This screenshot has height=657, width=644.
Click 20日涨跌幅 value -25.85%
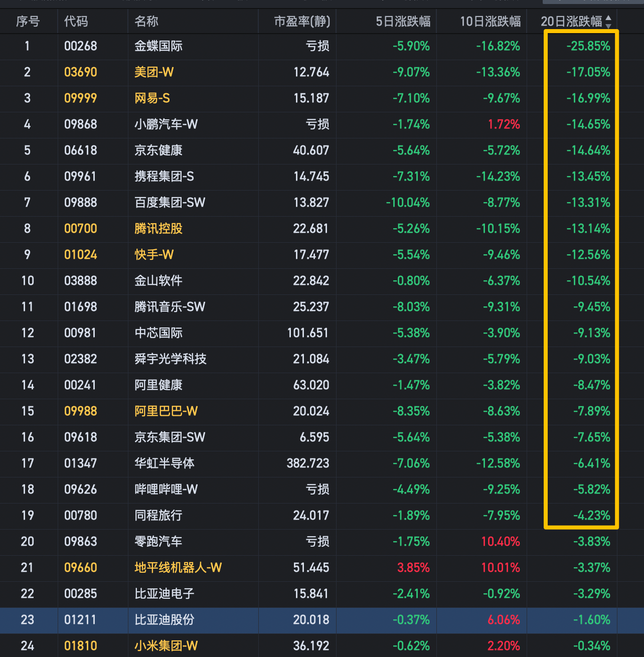coord(588,46)
